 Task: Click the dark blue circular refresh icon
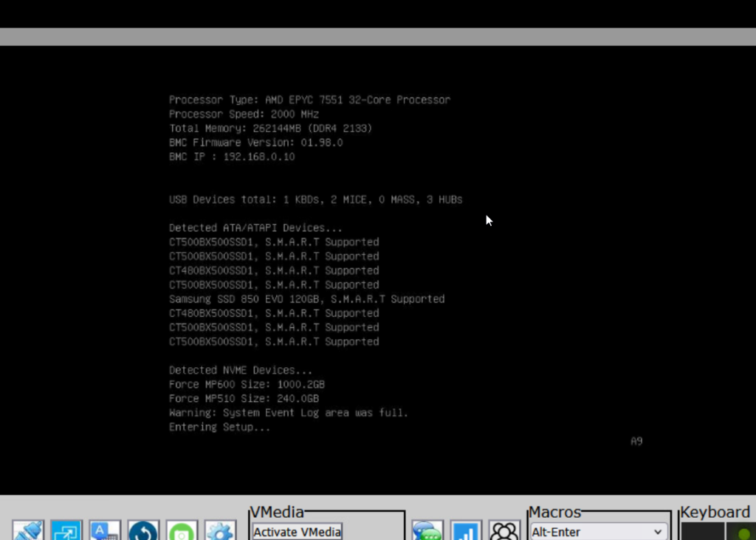pyautogui.click(x=143, y=530)
